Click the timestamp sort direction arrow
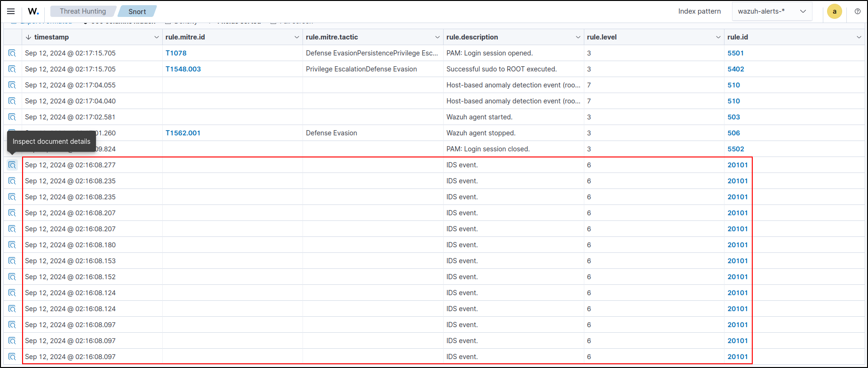The image size is (868, 368). [x=28, y=37]
